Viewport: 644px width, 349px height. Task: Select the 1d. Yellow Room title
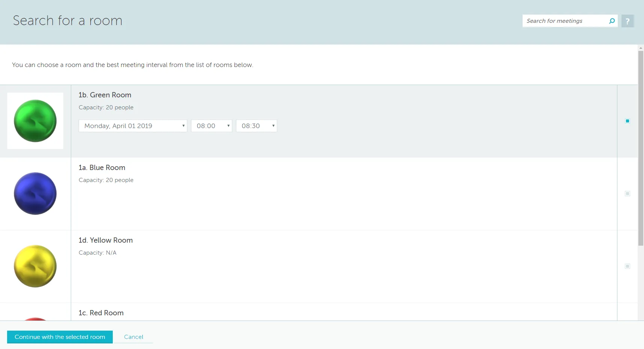[x=106, y=240]
